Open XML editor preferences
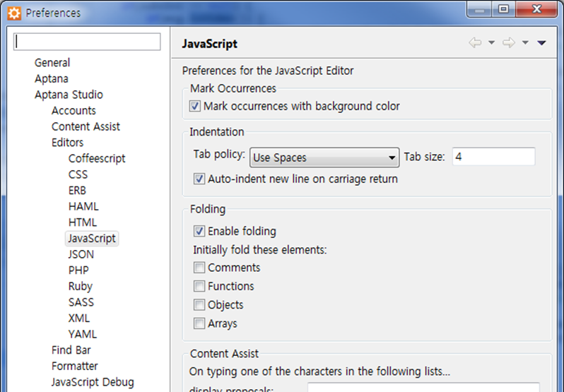The width and height of the screenshot is (564, 392). (x=78, y=319)
